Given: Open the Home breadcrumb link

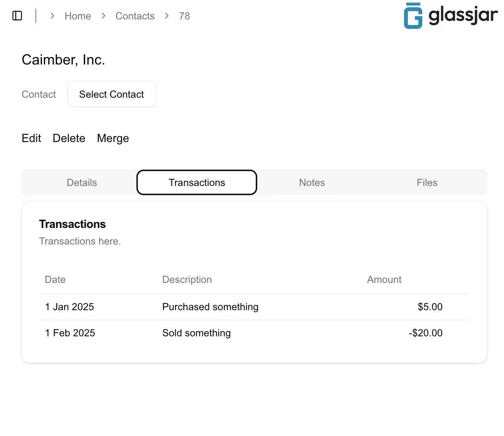Looking at the screenshot, I should 78,16.
